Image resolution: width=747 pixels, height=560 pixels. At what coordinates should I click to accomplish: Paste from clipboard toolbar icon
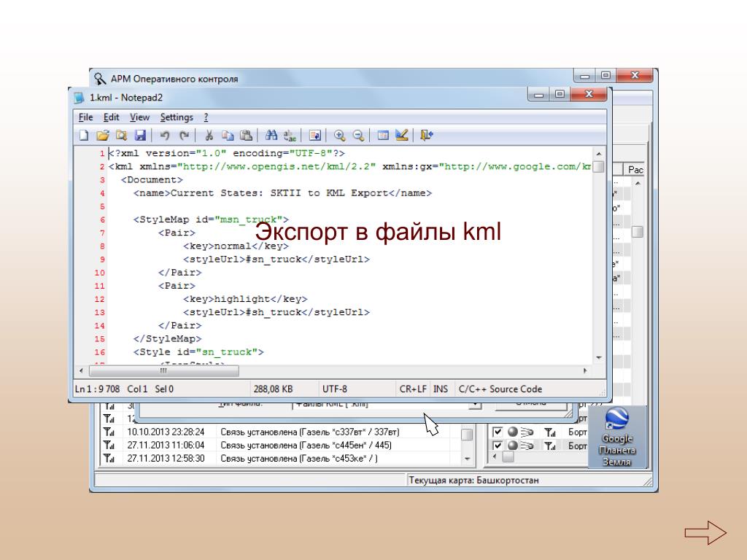(x=246, y=136)
